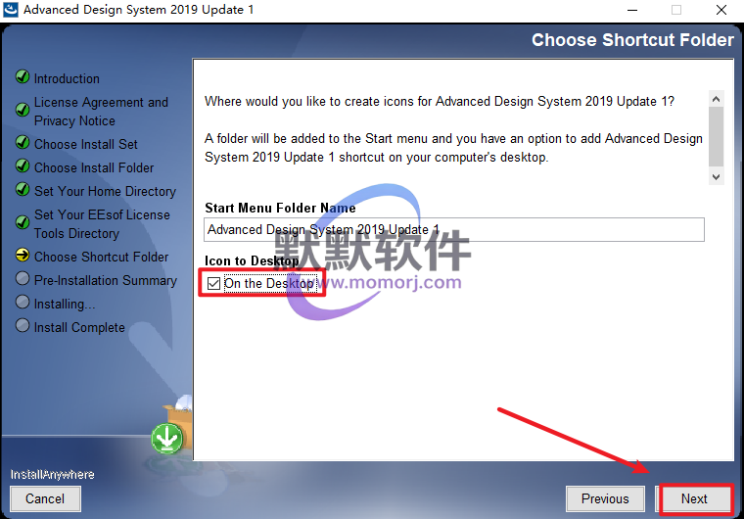Click the yellow arrow icon beside Choose Shortcut Folder
744x519 pixels.
click(22, 255)
